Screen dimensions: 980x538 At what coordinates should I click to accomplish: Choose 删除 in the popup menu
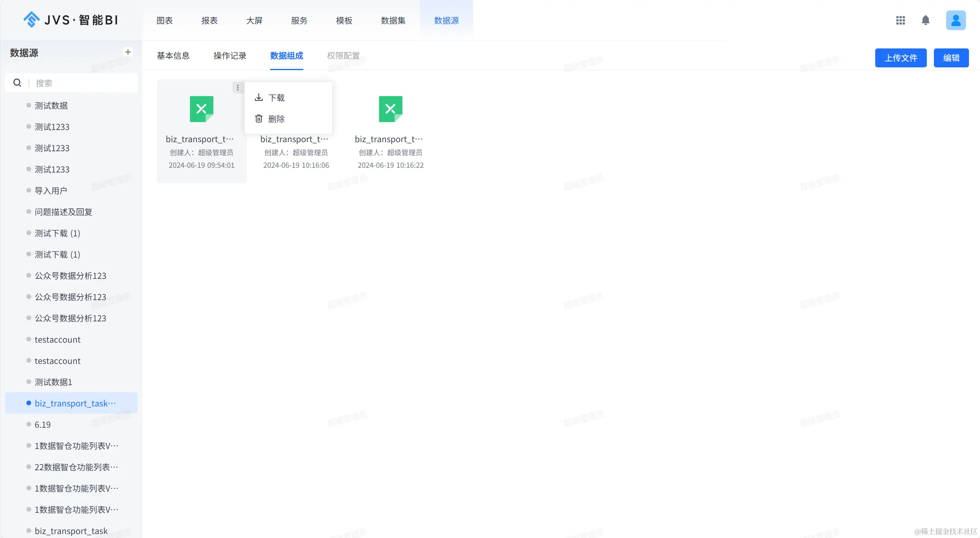pyautogui.click(x=276, y=119)
